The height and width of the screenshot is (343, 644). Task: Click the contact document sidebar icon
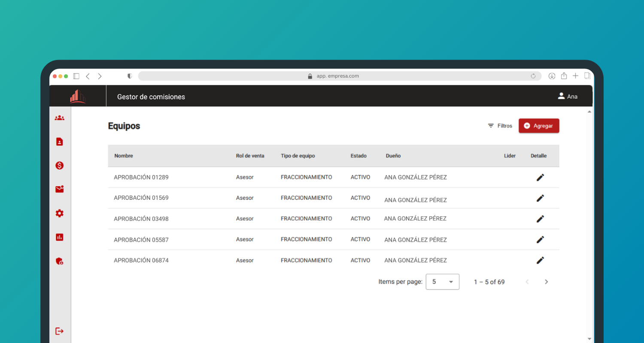tap(60, 141)
